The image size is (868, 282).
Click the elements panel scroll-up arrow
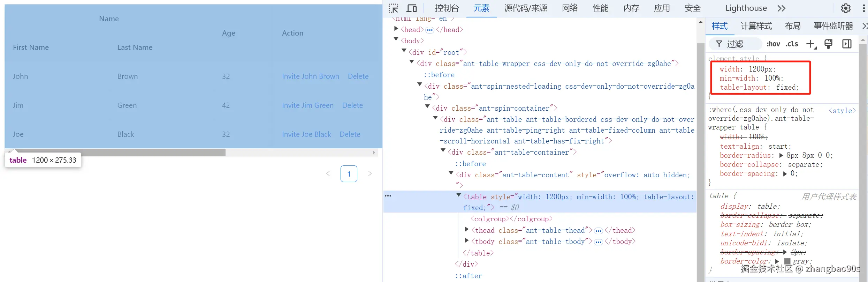click(x=701, y=22)
